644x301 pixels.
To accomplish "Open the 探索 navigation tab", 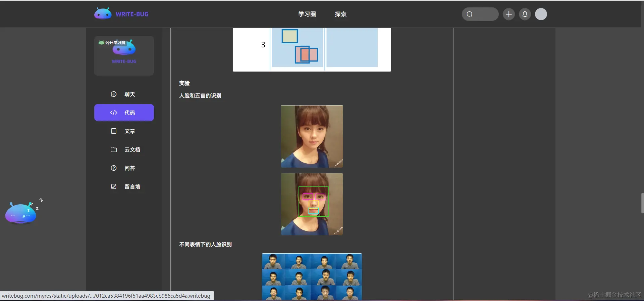I will [x=340, y=14].
